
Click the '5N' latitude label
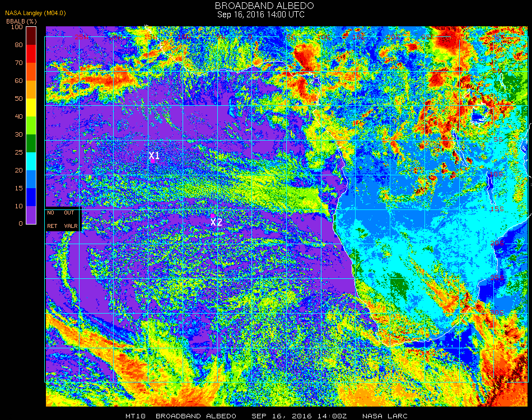(x=498, y=71)
